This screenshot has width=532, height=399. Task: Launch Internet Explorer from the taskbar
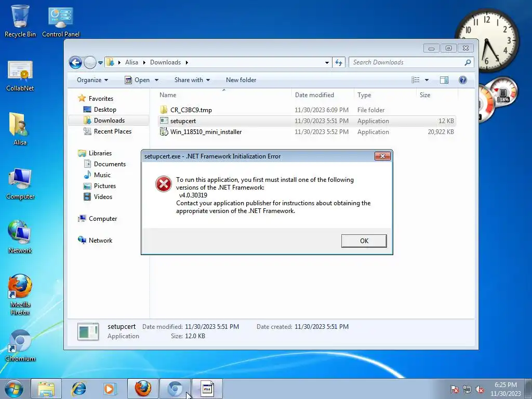pyautogui.click(x=78, y=389)
